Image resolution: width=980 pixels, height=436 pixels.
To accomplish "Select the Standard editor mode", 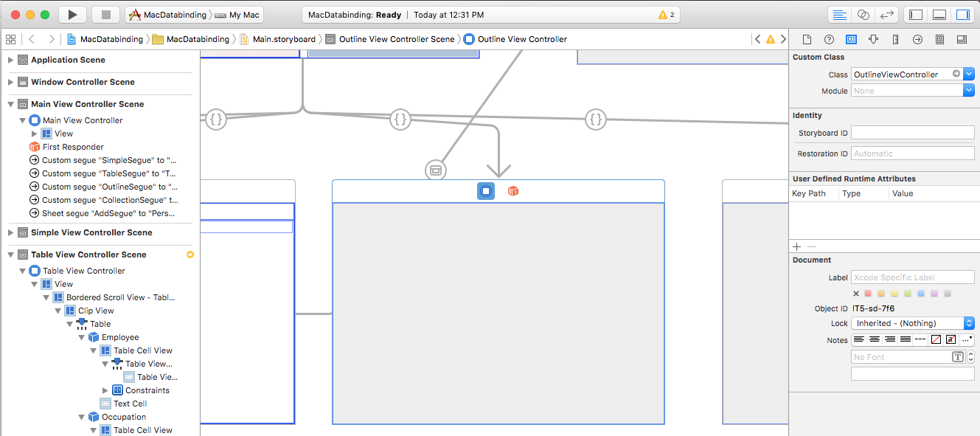I will 839,15.
